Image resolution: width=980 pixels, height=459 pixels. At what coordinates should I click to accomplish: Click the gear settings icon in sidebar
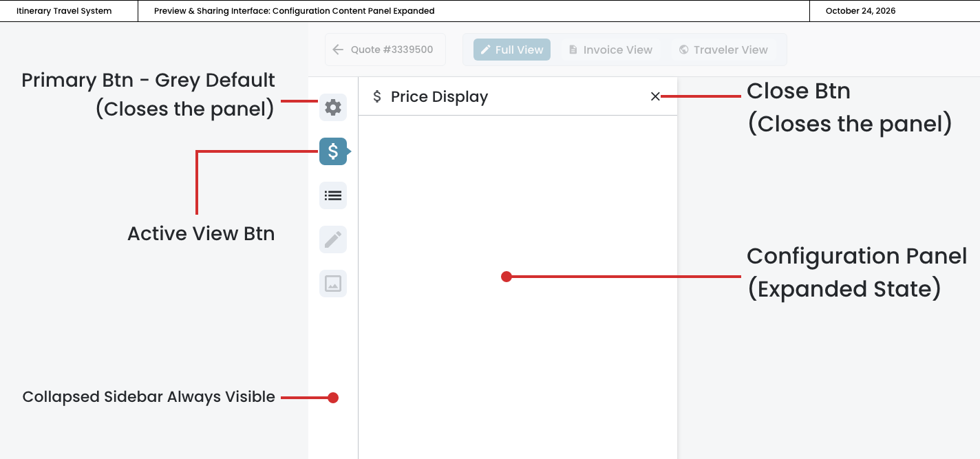click(333, 107)
